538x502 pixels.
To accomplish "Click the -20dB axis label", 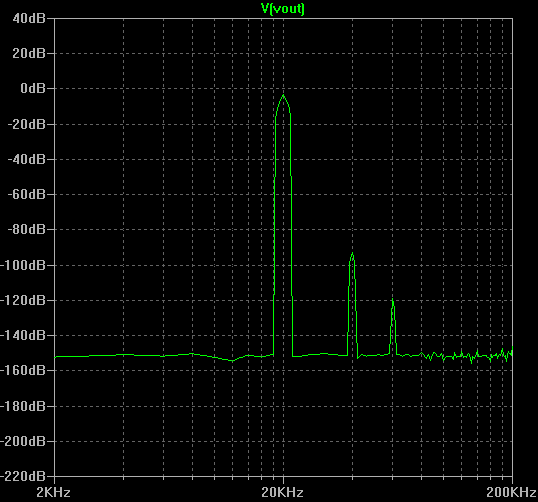I will click(26, 124).
